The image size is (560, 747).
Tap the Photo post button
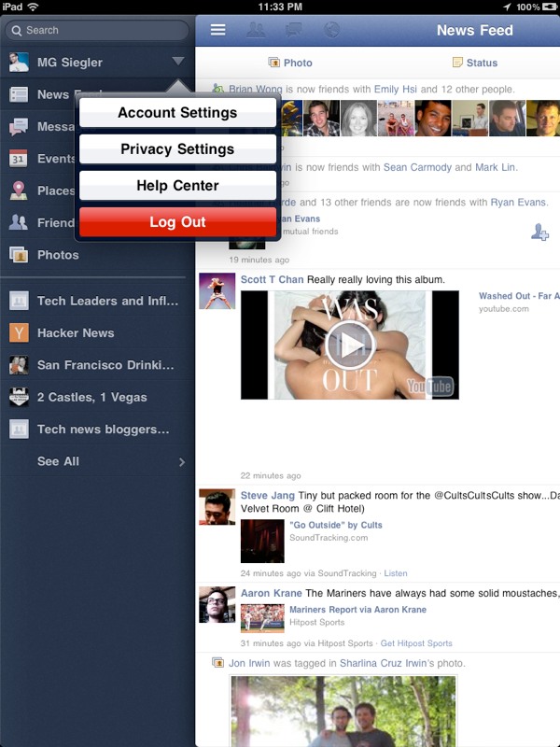point(290,63)
